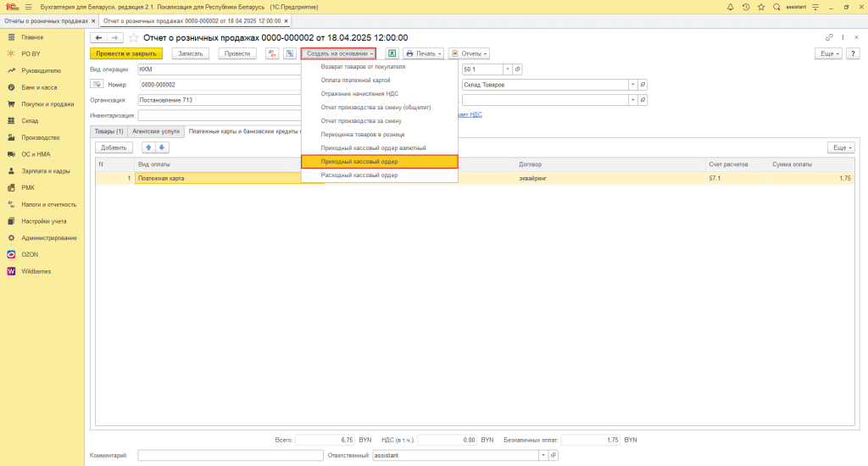Show Дт/Кт postings icon
The height and width of the screenshot is (466, 868).
(272, 53)
